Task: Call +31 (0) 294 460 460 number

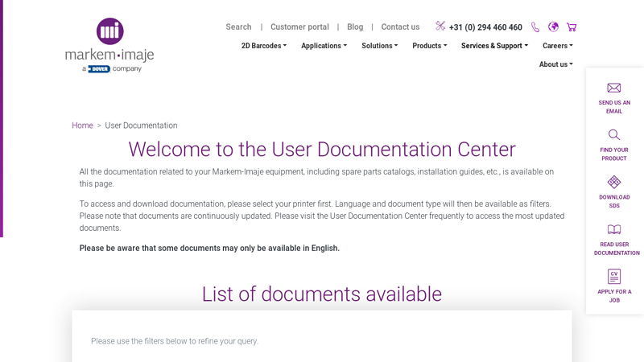Action: click(485, 27)
